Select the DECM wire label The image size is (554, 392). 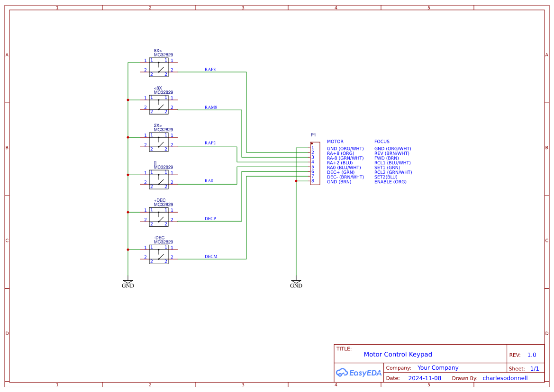tap(210, 257)
